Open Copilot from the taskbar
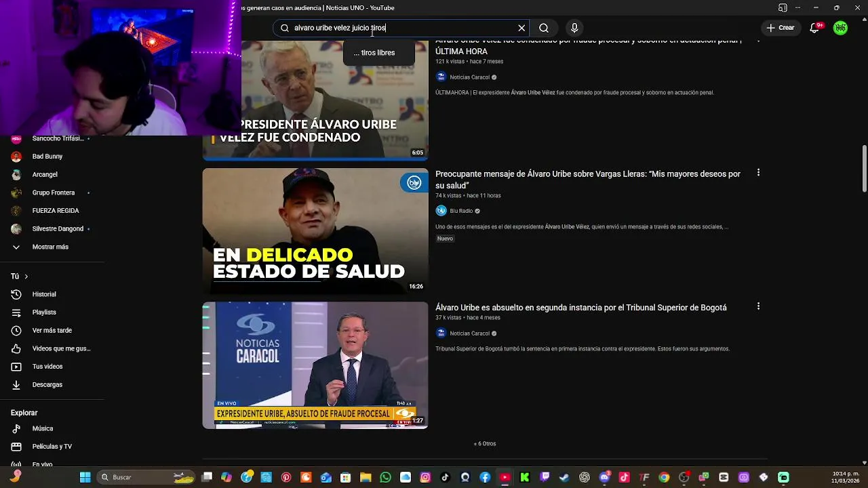The width and height of the screenshot is (868, 488). point(226,477)
